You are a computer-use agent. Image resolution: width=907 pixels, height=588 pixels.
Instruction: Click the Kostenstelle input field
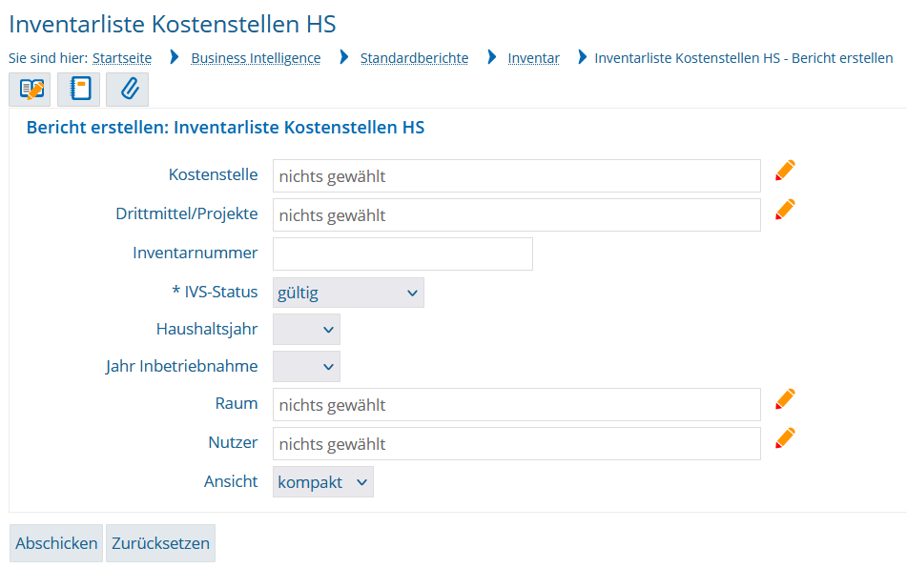click(x=516, y=176)
